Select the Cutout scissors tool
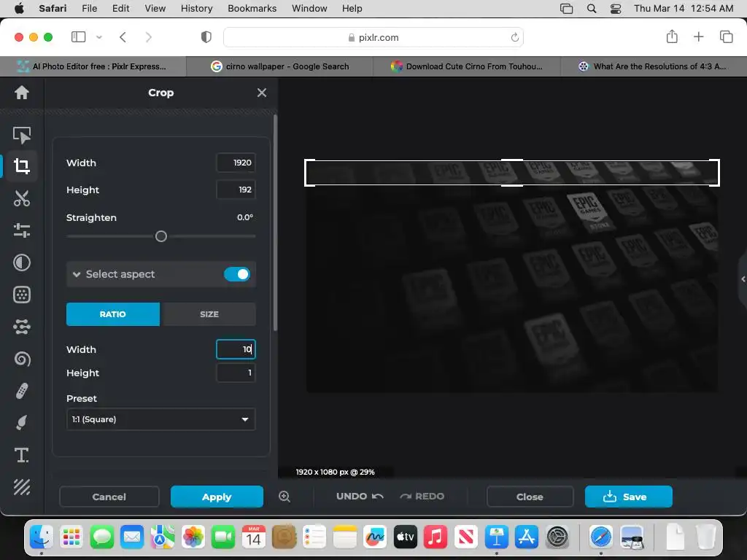Viewport: 747px width, 560px height. [x=21, y=198]
